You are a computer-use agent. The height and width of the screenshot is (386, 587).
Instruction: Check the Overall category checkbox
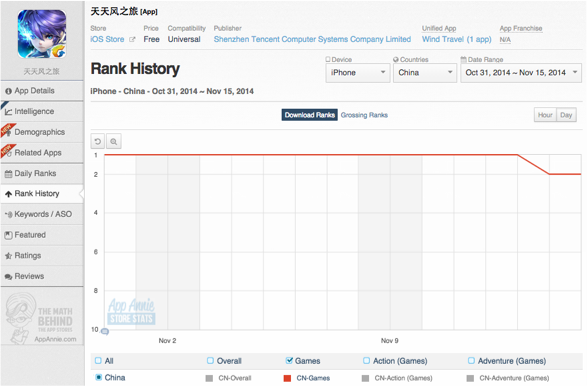click(x=210, y=361)
